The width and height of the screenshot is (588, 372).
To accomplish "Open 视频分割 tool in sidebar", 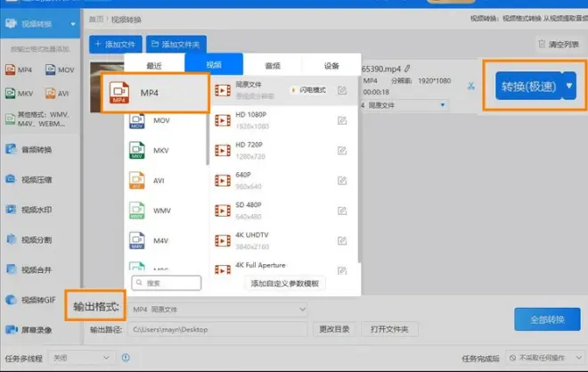I will point(36,239).
